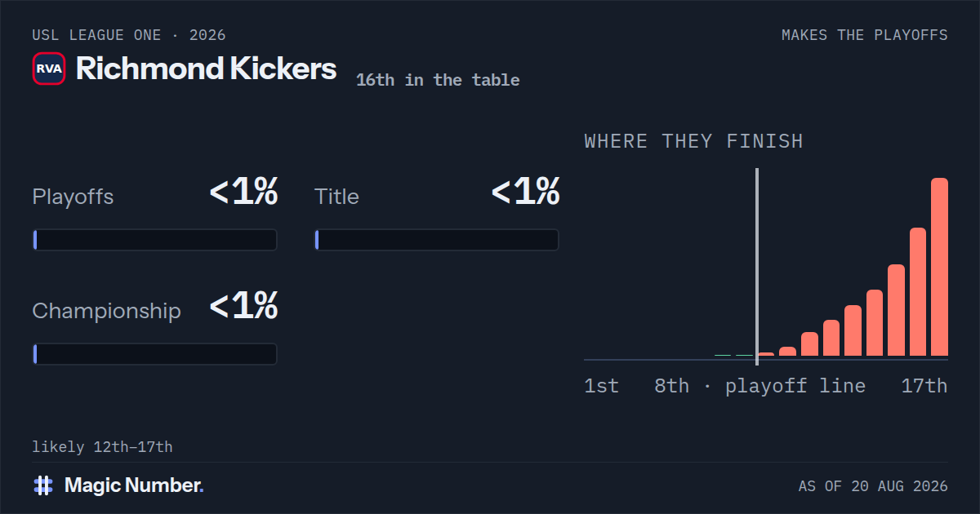The image size is (980, 514).
Task: Select the Playoffs probability bar
Action: pyautogui.click(x=155, y=240)
